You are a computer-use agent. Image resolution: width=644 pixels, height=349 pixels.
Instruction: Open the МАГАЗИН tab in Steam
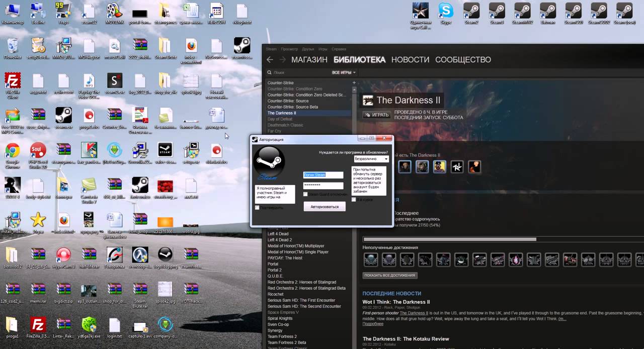pyautogui.click(x=309, y=59)
